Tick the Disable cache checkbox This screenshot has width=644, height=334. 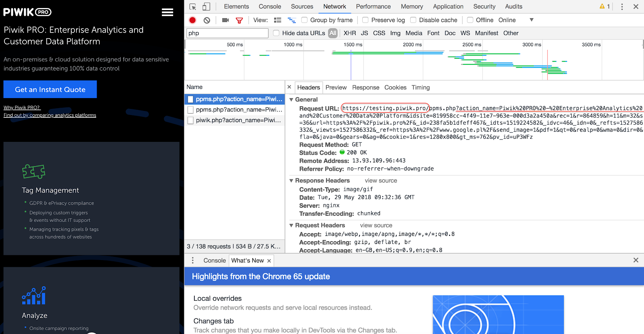point(413,20)
